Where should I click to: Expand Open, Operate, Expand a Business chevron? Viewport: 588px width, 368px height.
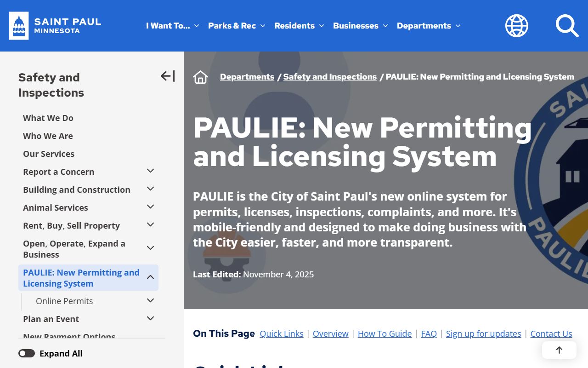(150, 248)
